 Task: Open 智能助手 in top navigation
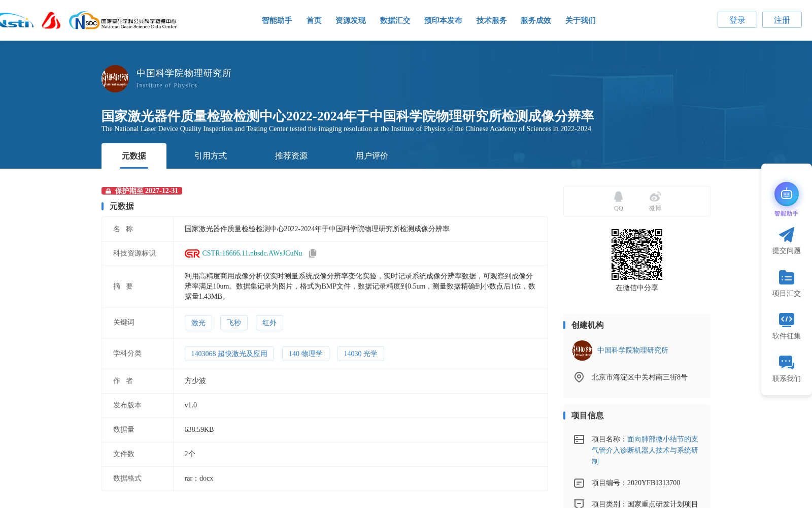[277, 20]
